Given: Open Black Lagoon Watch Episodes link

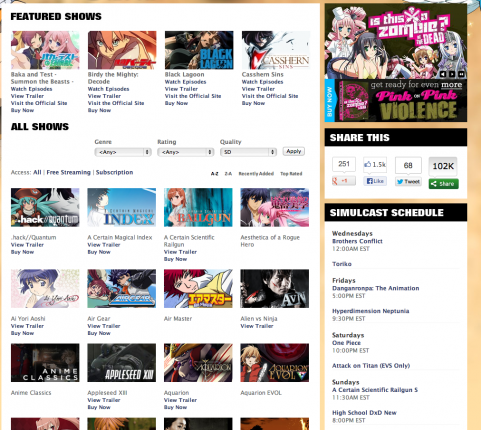Looking at the screenshot, I should [x=185, y=82].
